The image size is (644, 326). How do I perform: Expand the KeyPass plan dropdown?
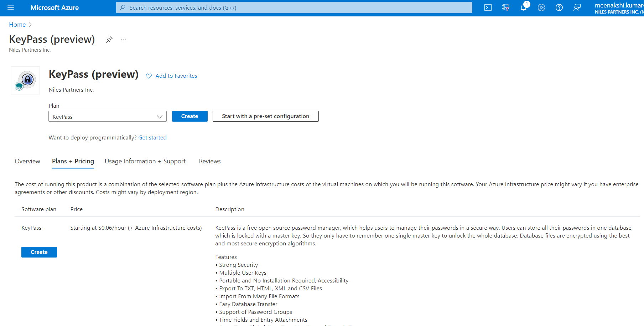click(x=108, y=117)
